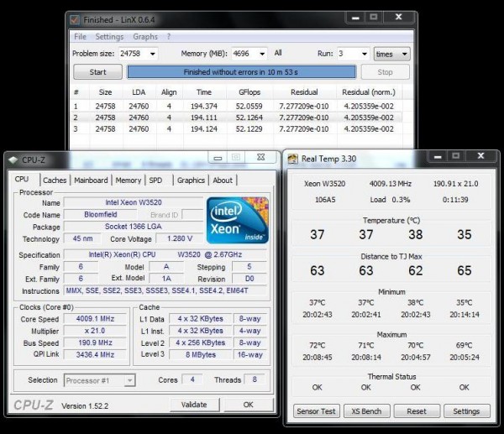Click the LinX finished progress bar
The height and width of the screenshot is (434, 504).
coord(241,72)
